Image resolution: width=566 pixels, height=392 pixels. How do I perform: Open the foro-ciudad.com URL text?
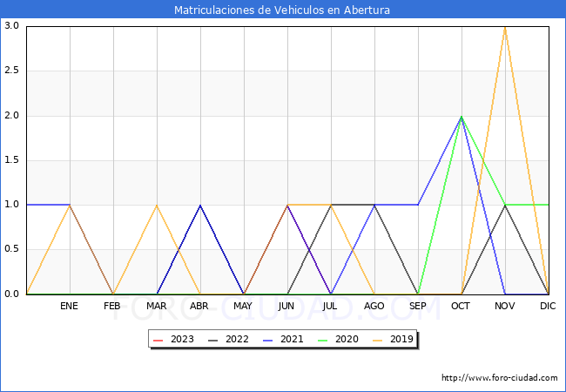(x=500, y=378)
